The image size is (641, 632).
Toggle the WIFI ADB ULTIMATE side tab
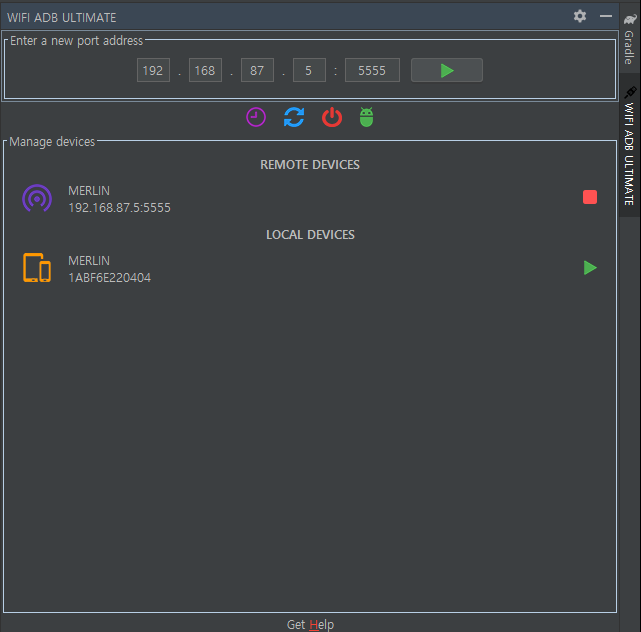(x=630, y=146)
